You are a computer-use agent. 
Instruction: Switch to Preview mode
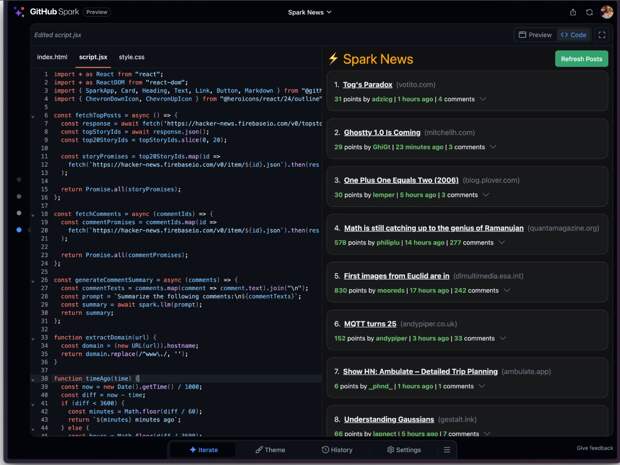pos(535,35)
